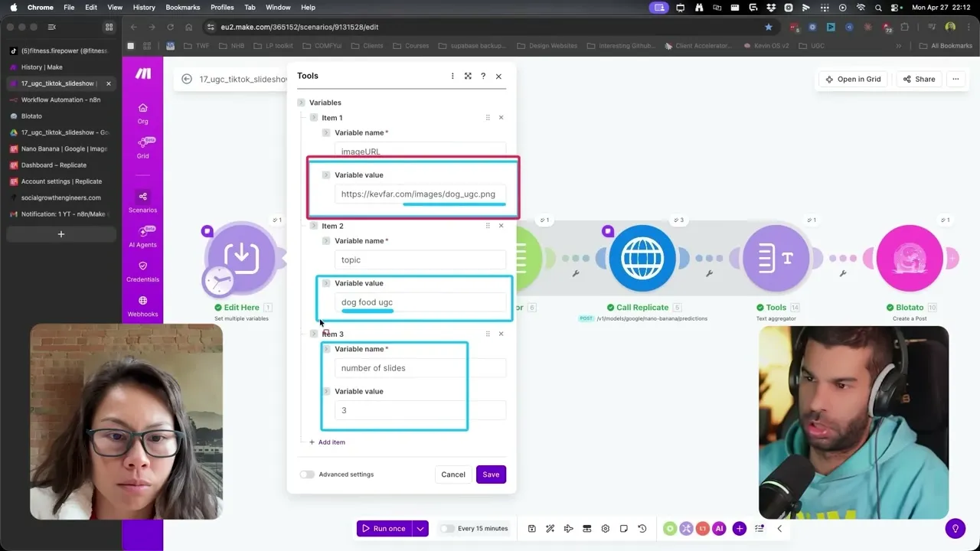Remove Item 3 from Variables
980x551 pixels.
(x=501, y=334)
